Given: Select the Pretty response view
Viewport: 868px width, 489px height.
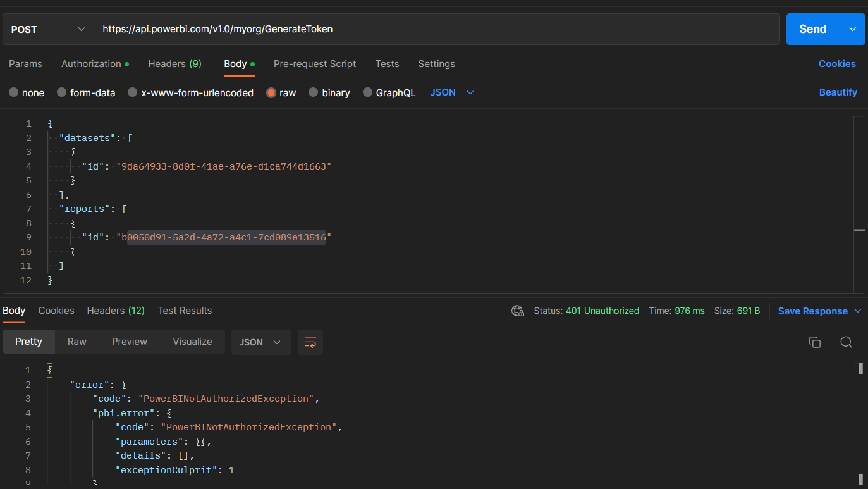Looking at the screenshot, I should (28, 342).
